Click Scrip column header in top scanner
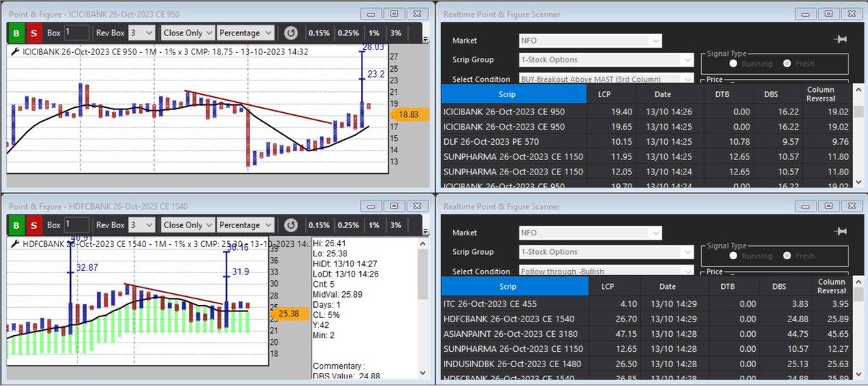 (x=514, y=94)
